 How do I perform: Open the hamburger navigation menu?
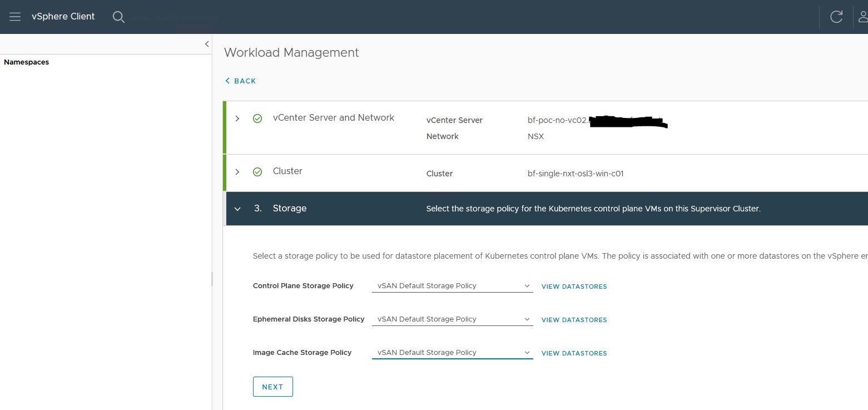point(15,17)
